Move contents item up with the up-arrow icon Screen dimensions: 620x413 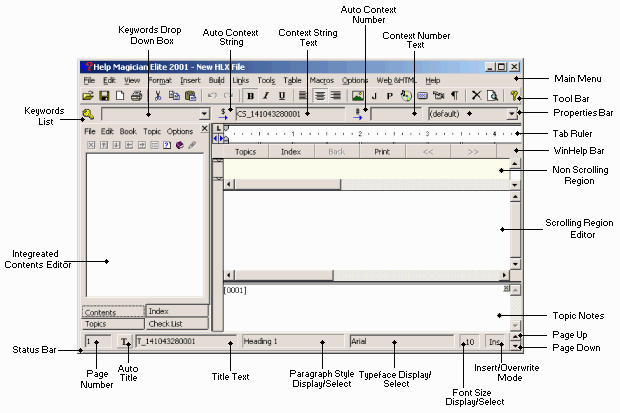point(104,145)
